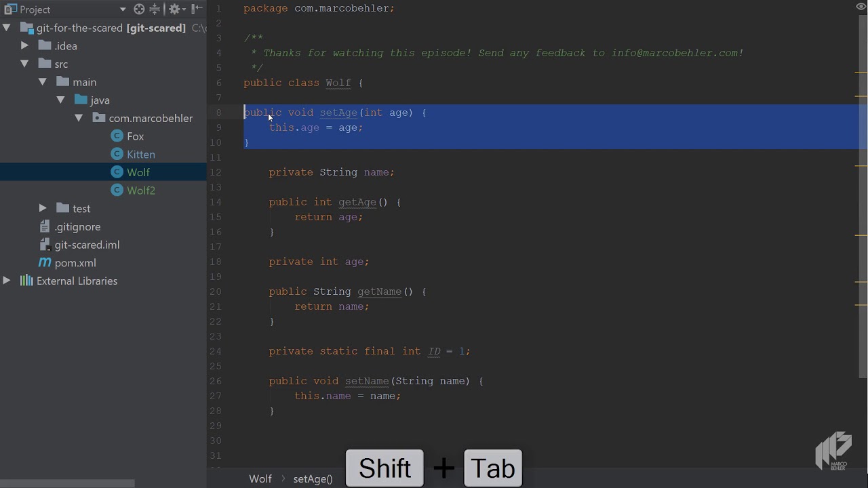Click the Wolf2 class icon

tap(117, 190)
